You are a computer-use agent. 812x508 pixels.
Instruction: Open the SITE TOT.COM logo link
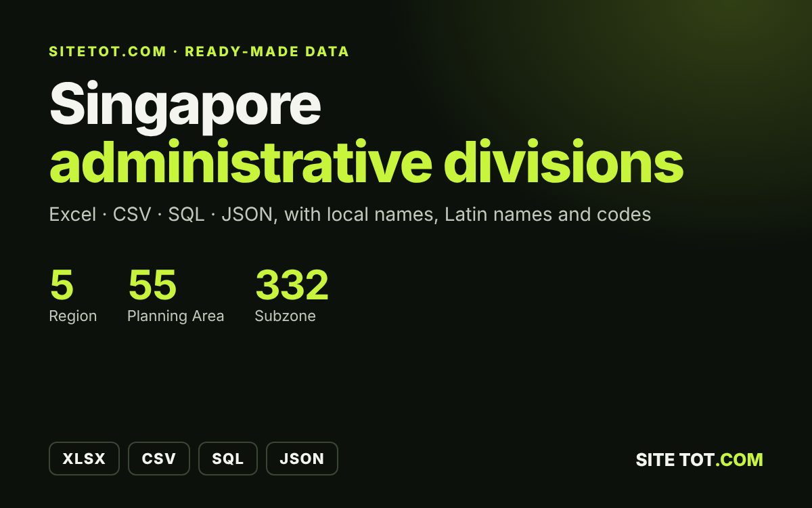(699, 459)
